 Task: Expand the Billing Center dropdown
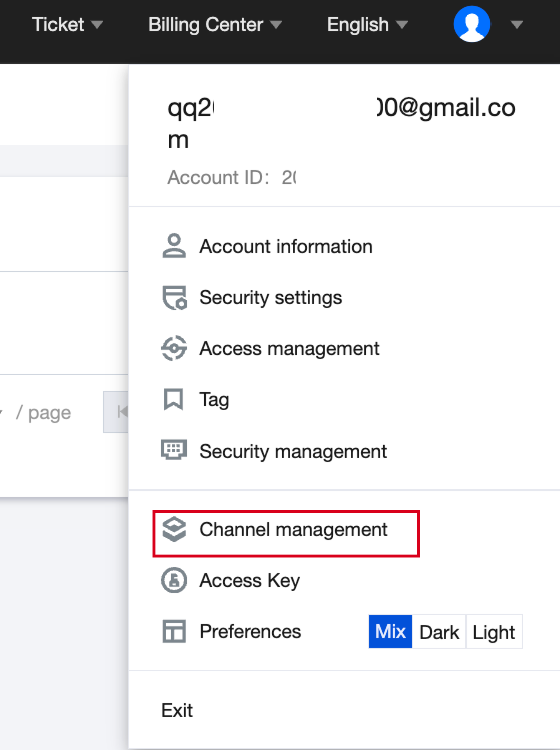(215, 24)
